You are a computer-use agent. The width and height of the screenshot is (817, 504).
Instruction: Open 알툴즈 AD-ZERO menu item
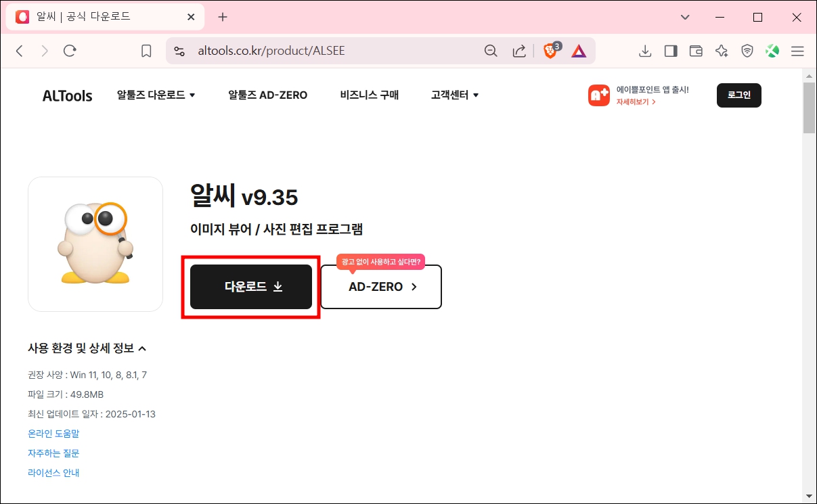tap(268, 95)
